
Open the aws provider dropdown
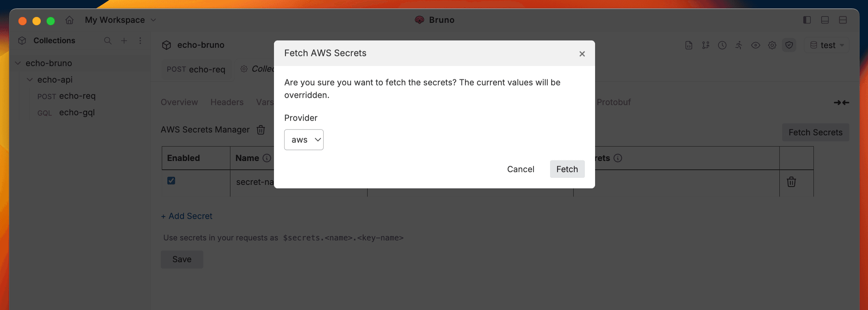pyautogui.click(x=304, y=139)
